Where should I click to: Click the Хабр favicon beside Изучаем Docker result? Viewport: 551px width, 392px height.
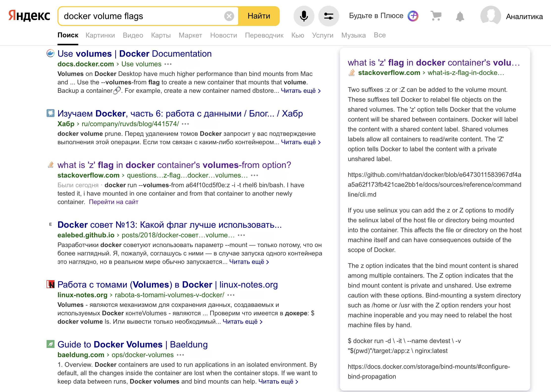click(x=51, y=113)
